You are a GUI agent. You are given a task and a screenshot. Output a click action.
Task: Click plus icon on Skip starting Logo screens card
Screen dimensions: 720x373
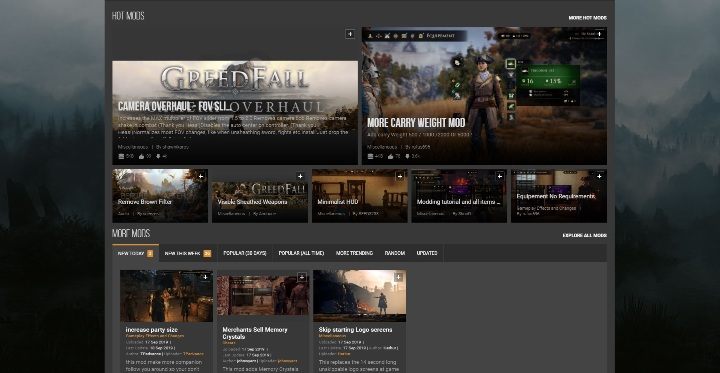(x=398, y=277)
